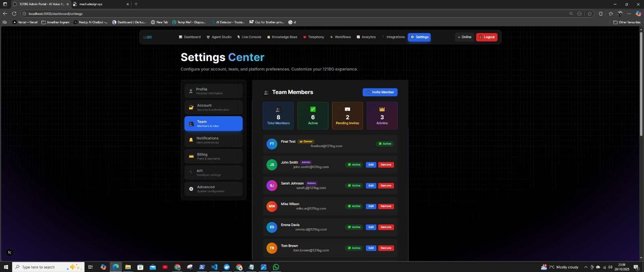Open Live Console from the navbar
Image resolution: width=644 pixels, height=272 pixels.
[249, 37]
